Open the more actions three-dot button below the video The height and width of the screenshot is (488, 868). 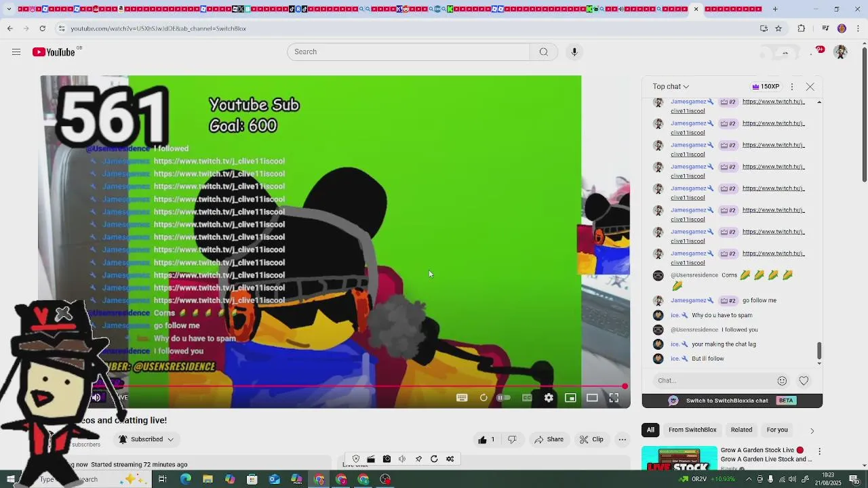(622, 440)
